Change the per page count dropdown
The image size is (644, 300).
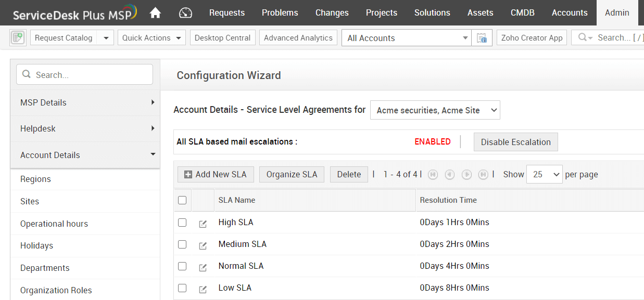544,175
